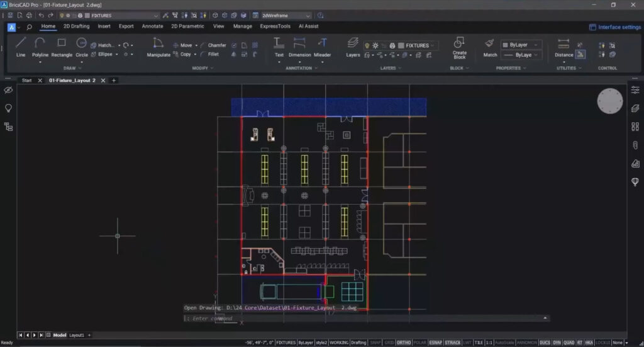Image resolution: width=644 pixels, height=347 pixels.
Task: Open the ExpressTools ribbon tab
Action: tap(275, 26)
